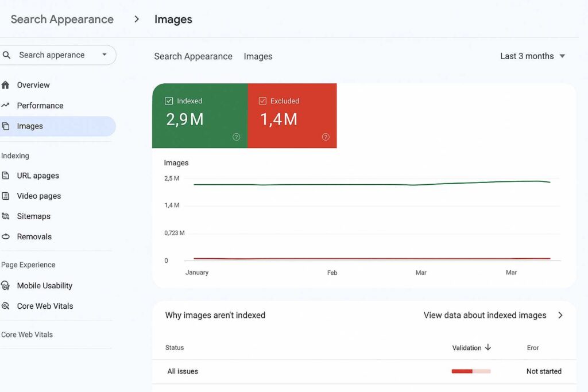Click the Video pages icon
588x392 pixels.
[x=6, y=196]
